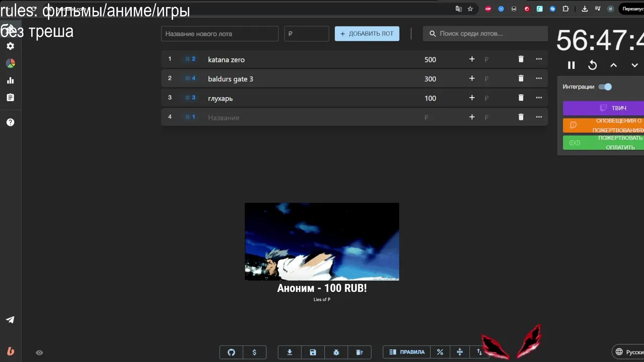
Task: Open the browser media control icon
Action: coord(597,9)
